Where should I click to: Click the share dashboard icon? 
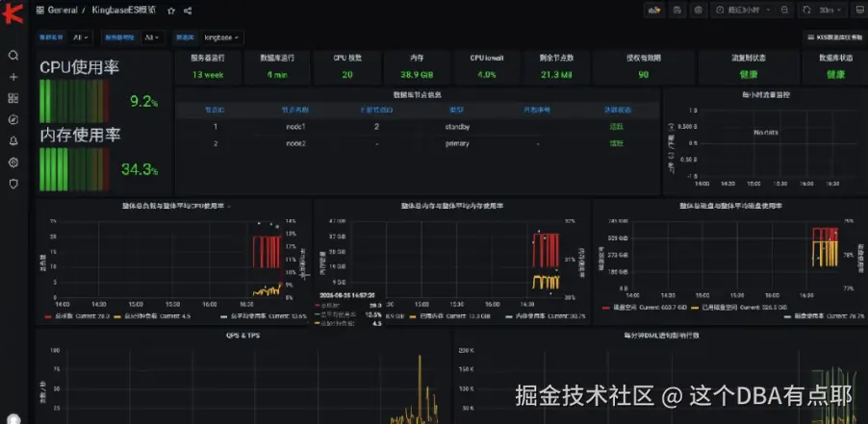tap(188, 11)
